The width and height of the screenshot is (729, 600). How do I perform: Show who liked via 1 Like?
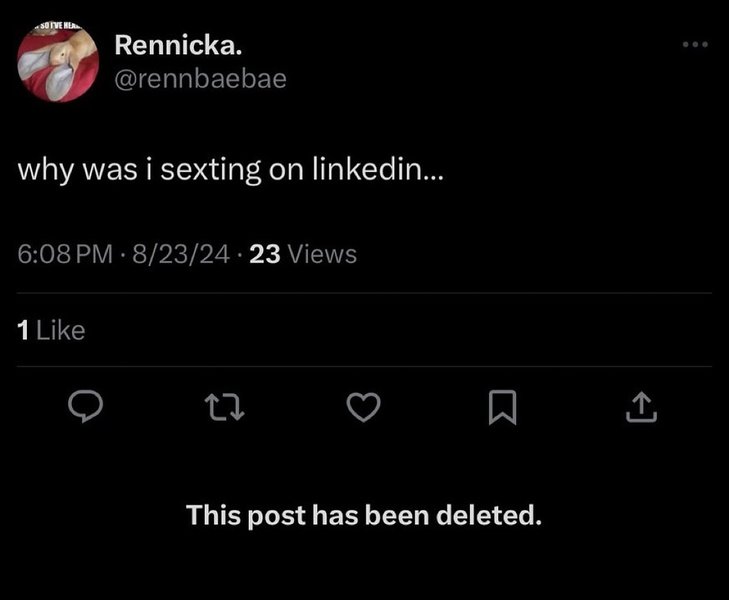pos(52,330)
